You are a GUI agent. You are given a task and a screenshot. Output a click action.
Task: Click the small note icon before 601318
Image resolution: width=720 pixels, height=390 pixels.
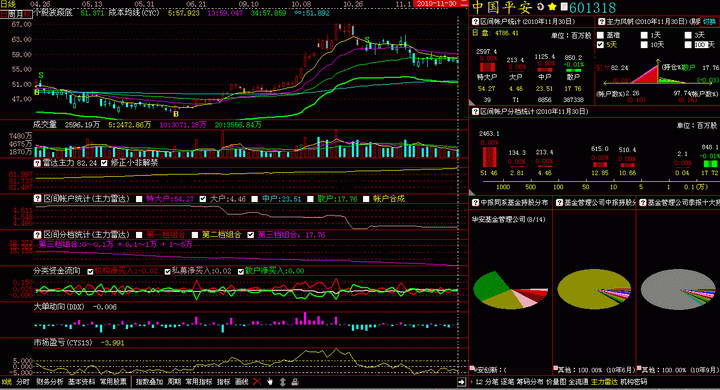(x=564, y=7)
